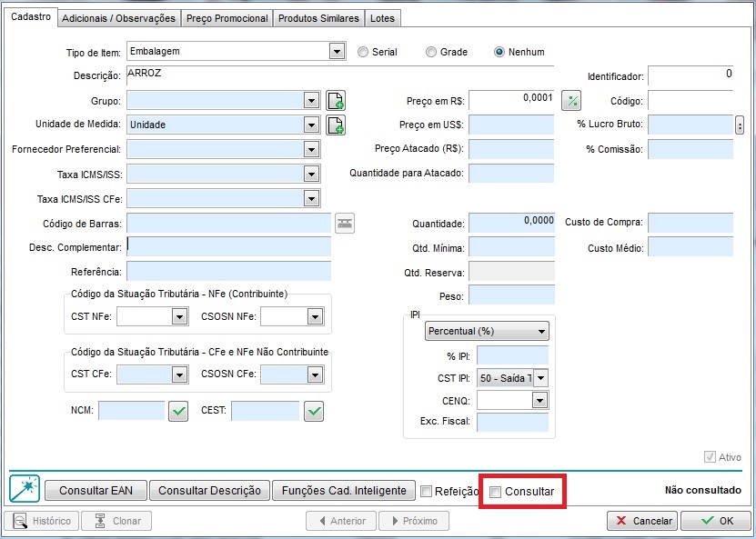Open the % Lucro Bruto options button
Screen dimensions: 756x539
pyautogui.click(x=740, y=125)
